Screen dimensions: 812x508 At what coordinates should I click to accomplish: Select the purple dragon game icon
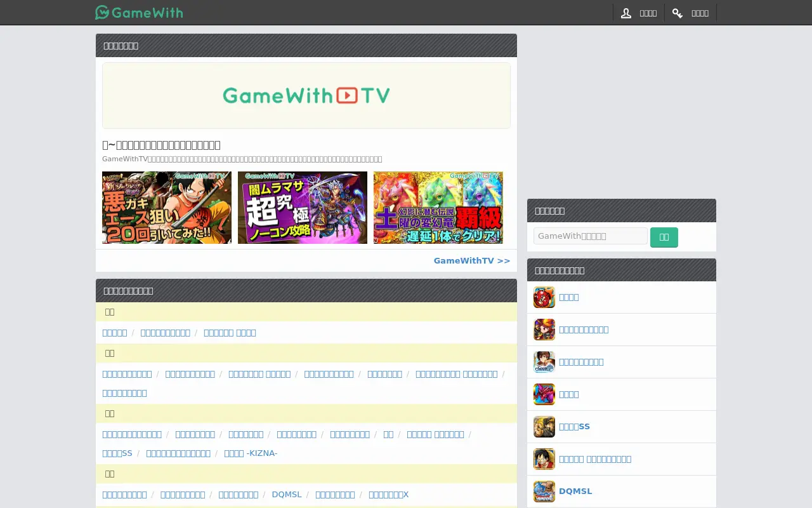544,394
